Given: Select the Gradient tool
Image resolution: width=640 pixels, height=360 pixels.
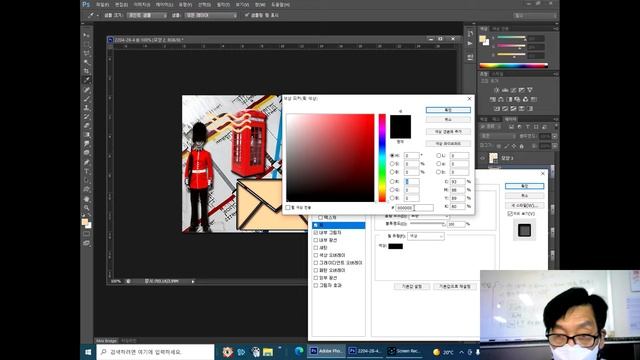Looking at the screenshot, I should tap(87, 135).
